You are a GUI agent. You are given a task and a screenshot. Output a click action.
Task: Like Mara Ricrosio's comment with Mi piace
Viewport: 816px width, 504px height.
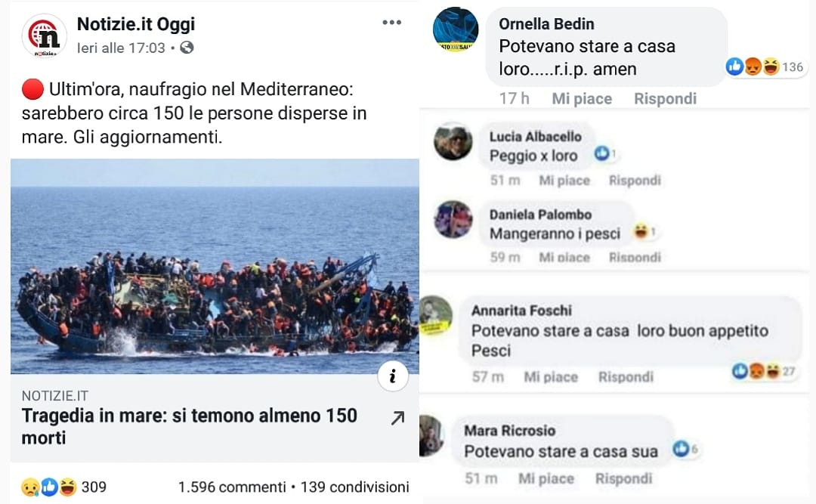coord(546,478)
